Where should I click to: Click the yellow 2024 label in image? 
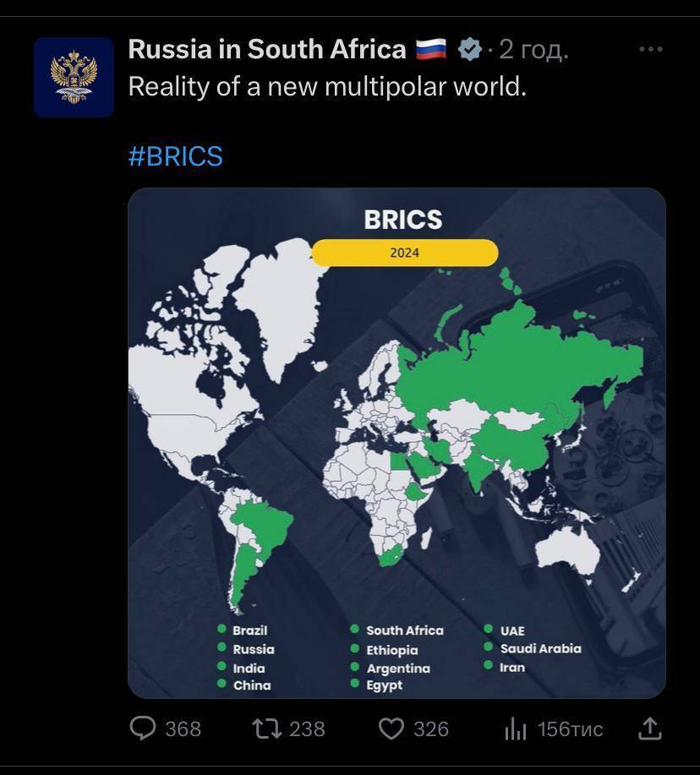[405, 253]
